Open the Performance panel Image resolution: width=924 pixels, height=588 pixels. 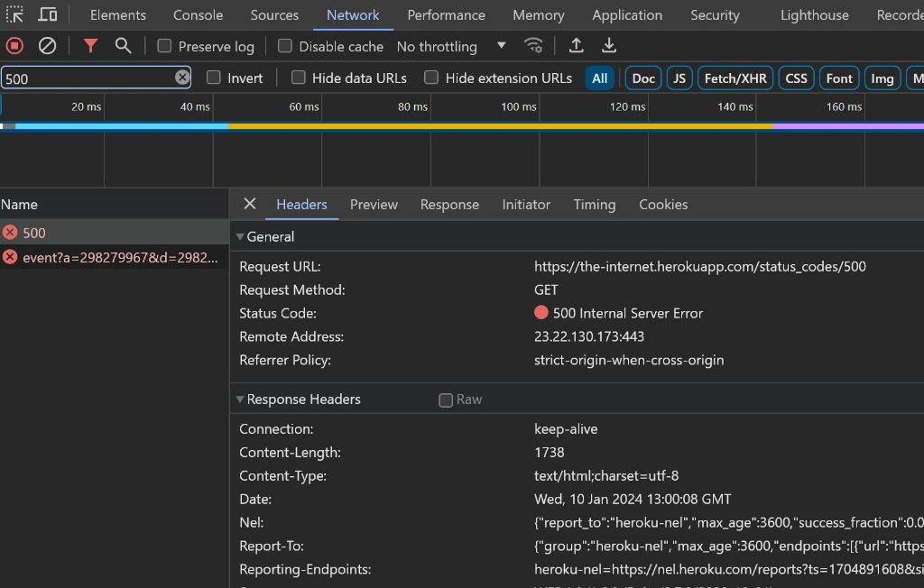coord(446,14)
